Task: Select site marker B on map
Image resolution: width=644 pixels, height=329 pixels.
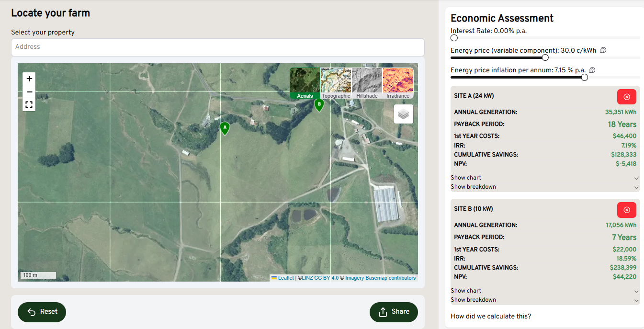Action: pos(319,105)
